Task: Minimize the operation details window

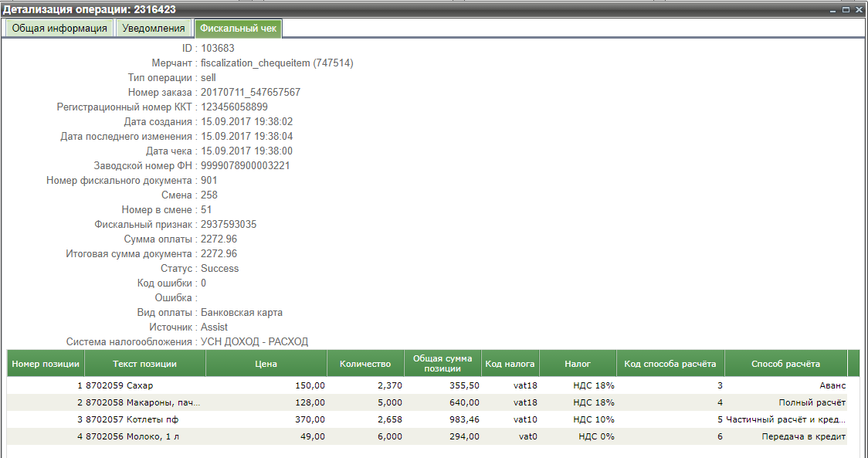Action: (834, 9)
